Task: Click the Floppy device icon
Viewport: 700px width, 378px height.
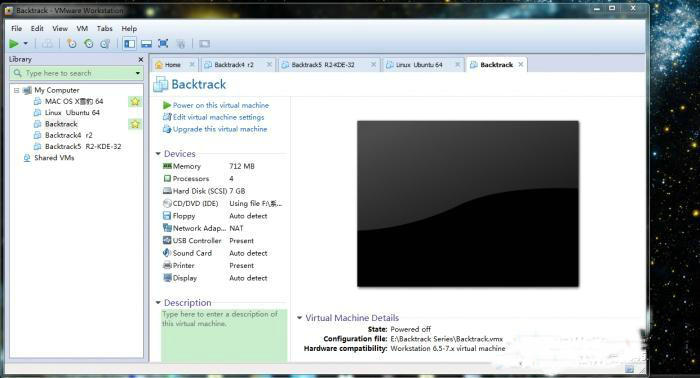Action: tap(167, 216)
